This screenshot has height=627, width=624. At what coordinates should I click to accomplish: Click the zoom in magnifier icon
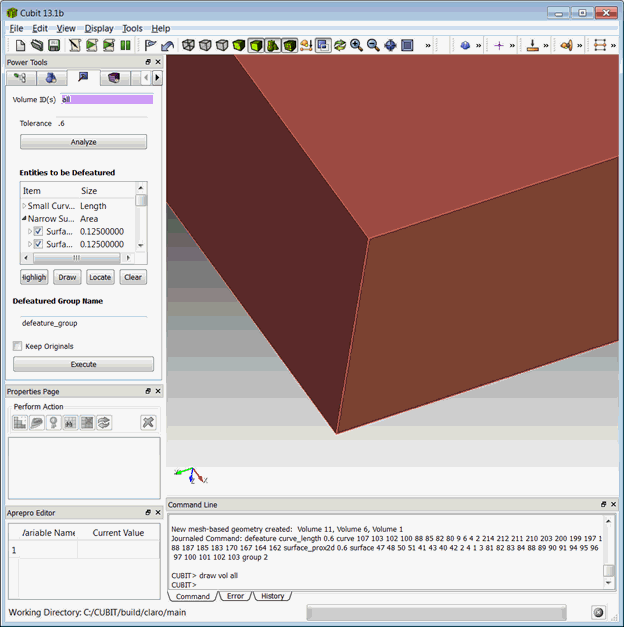point(356,46)
